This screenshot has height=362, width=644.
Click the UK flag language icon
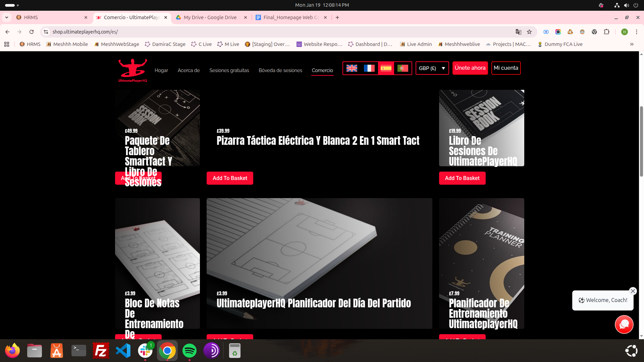click(x=352, y=68)
